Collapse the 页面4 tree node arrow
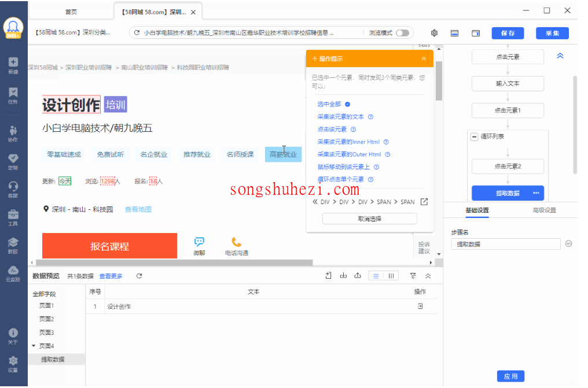This screenshot has width=588, height=388. point(34,346)
